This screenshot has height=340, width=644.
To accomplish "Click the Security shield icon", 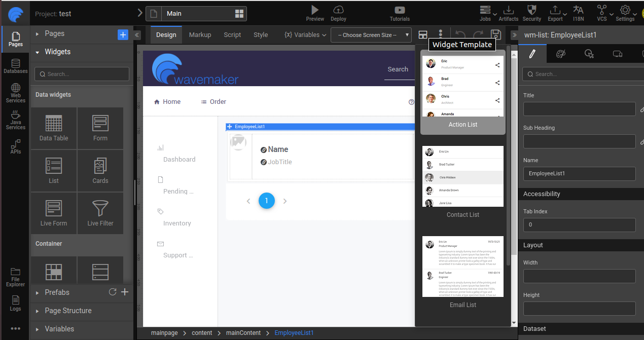I will click(531, 10).
